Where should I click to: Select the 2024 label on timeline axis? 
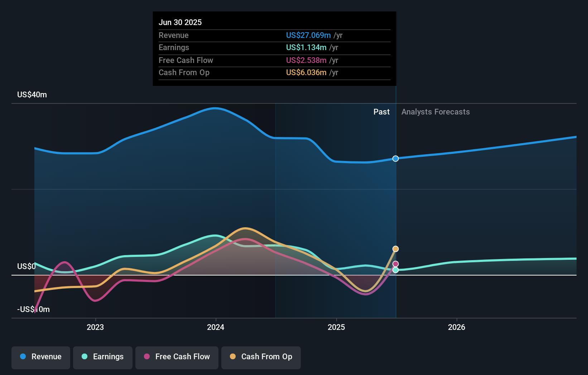click(x=215, y=327)
